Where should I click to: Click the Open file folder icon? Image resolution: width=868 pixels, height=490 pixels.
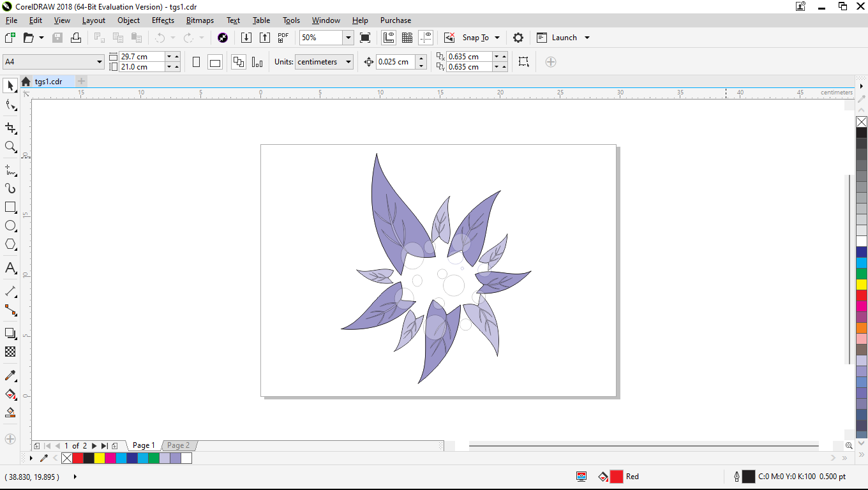(28, 38)
